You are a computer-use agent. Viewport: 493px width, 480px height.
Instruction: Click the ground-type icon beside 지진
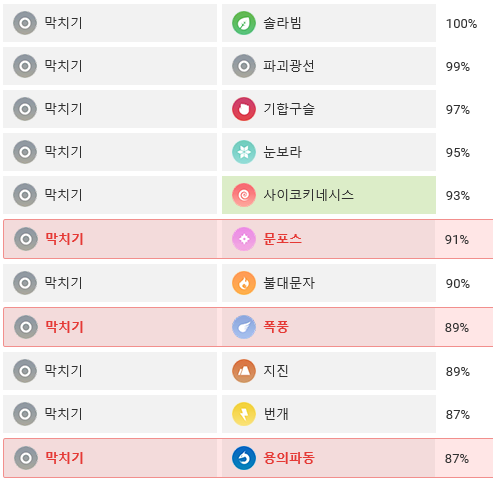(x=244, y=371)
